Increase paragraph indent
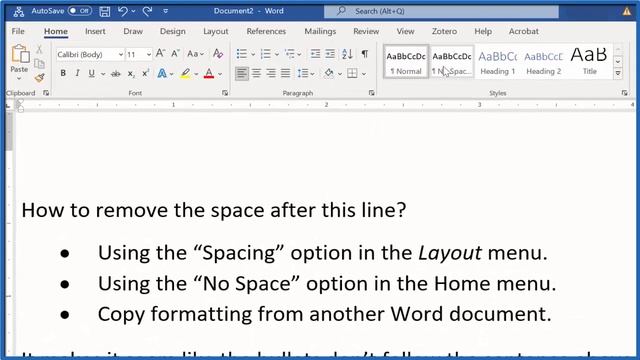Viewport: 640px width, 360px height. point(330,53)
